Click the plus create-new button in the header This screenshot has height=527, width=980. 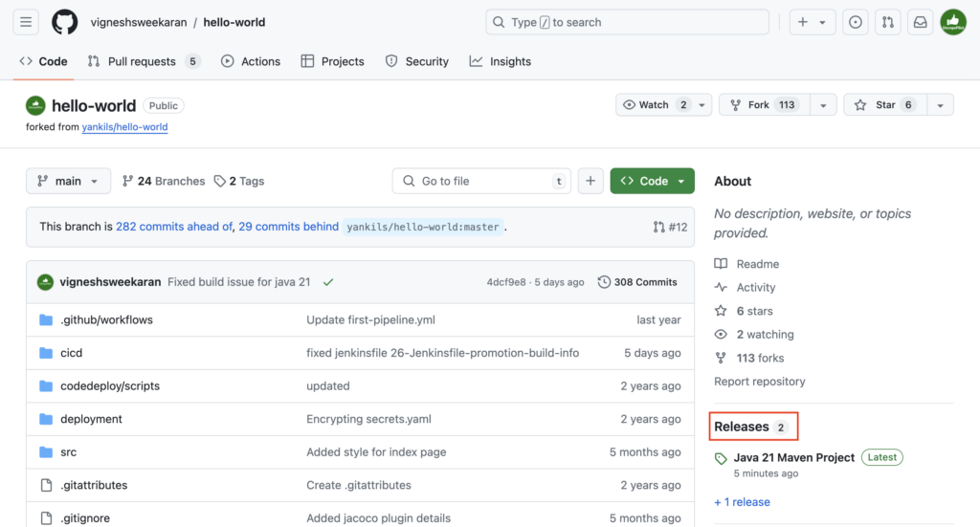point(803,23)
